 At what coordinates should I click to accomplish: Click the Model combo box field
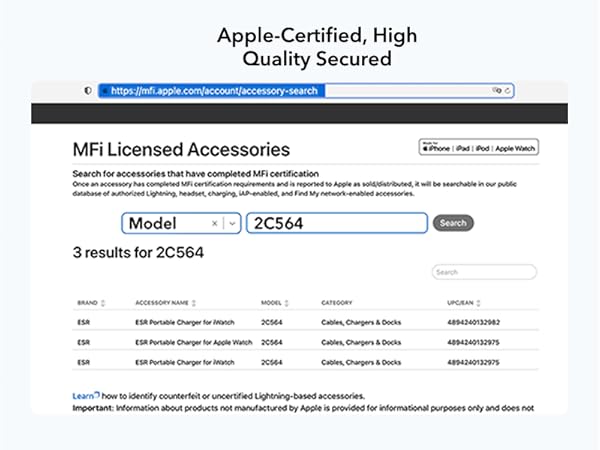(165, 223)
